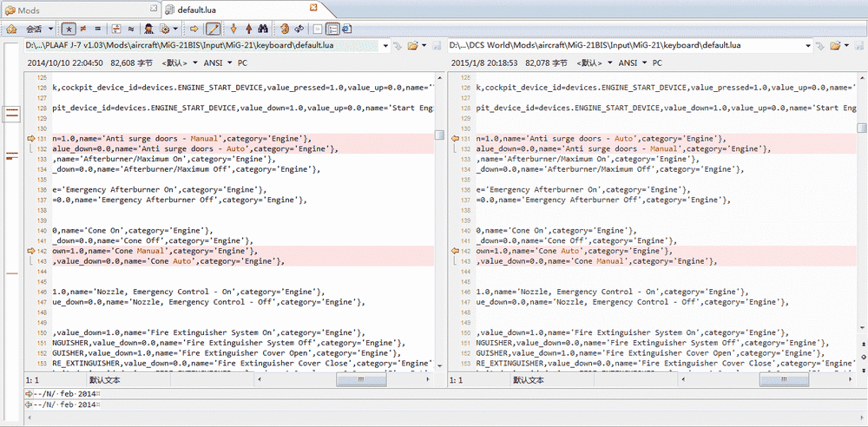Click the file report icon

point(346,29)
